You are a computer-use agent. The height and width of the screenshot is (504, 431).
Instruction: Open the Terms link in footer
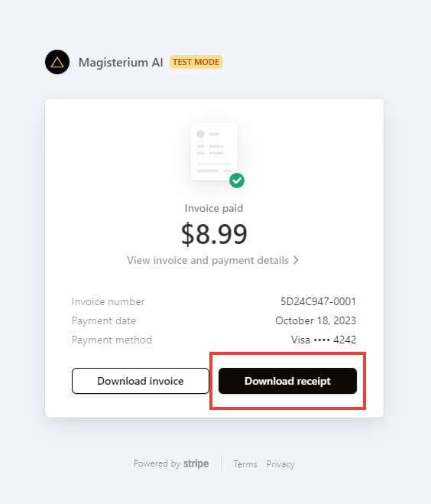tap(245, 464)
